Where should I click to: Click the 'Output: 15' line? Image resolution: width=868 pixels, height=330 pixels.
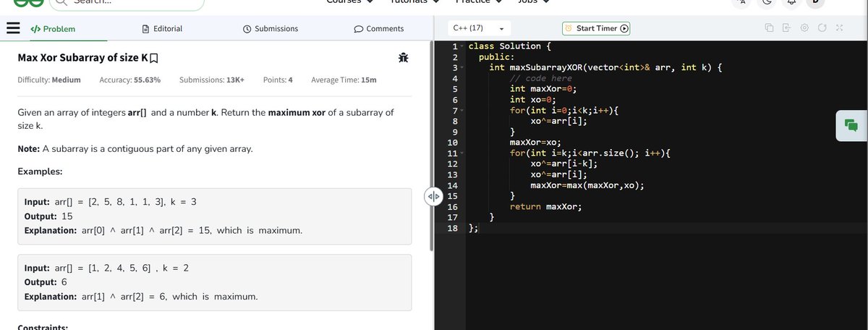pyautogui.click(x=48, y=216)
